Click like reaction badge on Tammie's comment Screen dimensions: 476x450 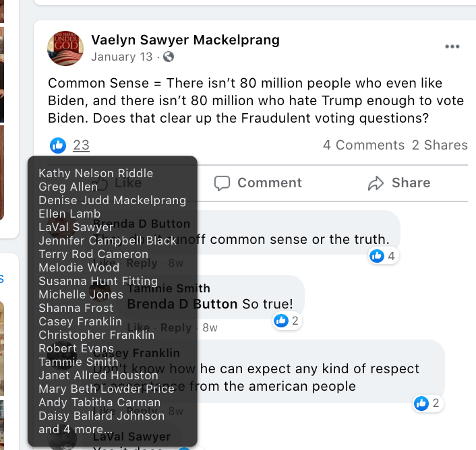(x=287, y=321)
